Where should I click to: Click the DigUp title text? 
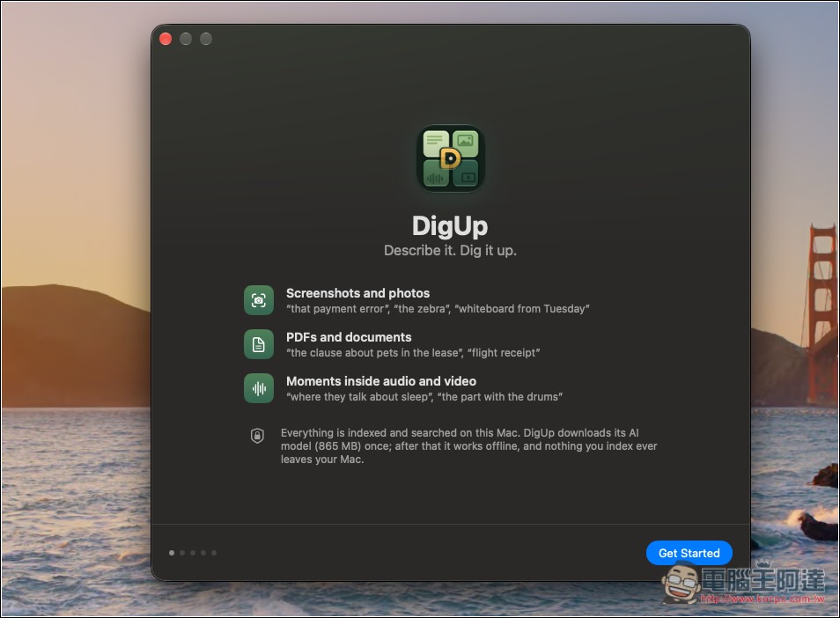pos(450,225)
